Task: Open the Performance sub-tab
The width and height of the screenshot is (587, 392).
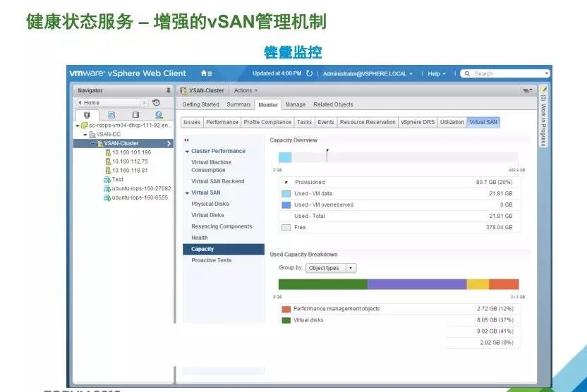Action: point(222,122)
